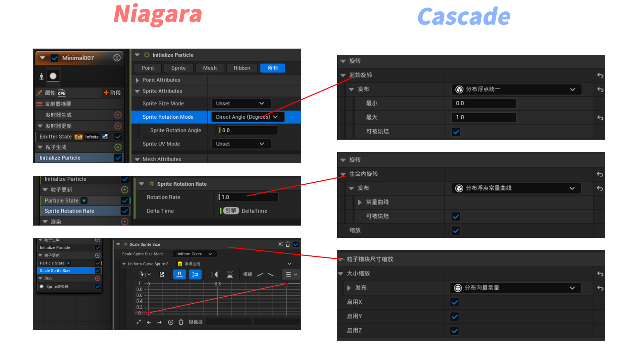The image size is (644, 362).
Task: Reset 起始旋转 with its revert arrow
Action: point(600,75)
